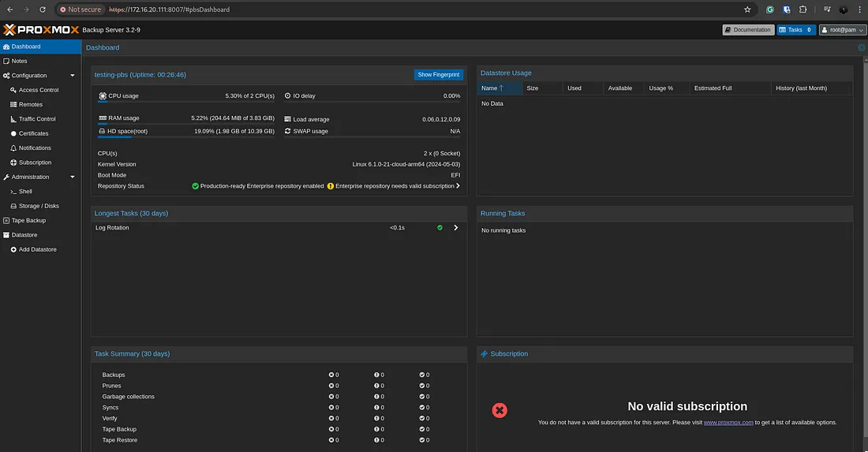This screenshot has height=452, width=868.
Task: Click the HD space(root) progress bar
Action: pyautogui.click(x=186, y=137)
